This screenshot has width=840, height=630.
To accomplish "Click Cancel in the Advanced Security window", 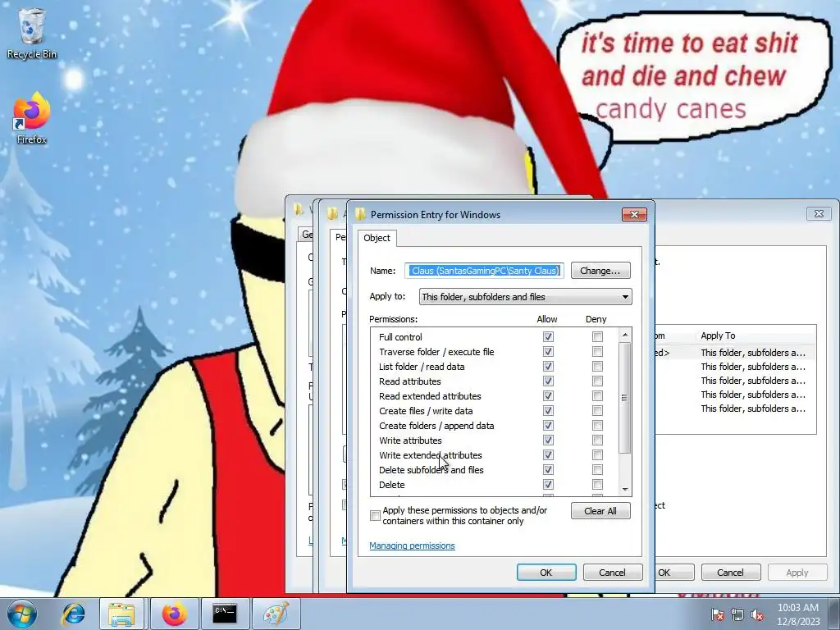I will (x=730, y=573).
